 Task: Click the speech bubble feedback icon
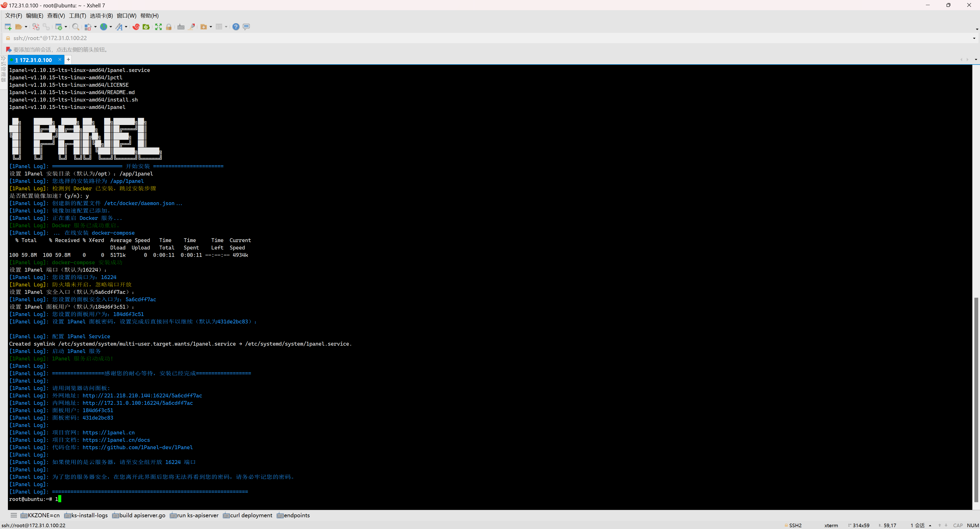(246, 27)
